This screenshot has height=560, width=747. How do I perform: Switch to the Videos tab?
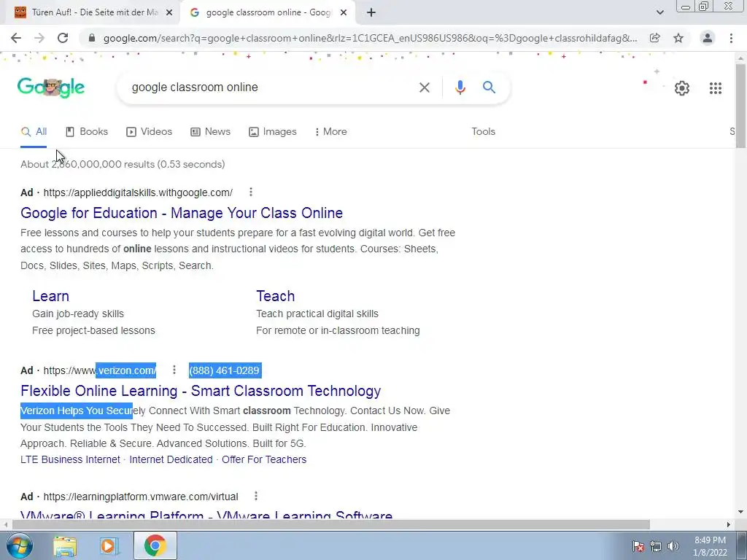(x=149, y=132)
